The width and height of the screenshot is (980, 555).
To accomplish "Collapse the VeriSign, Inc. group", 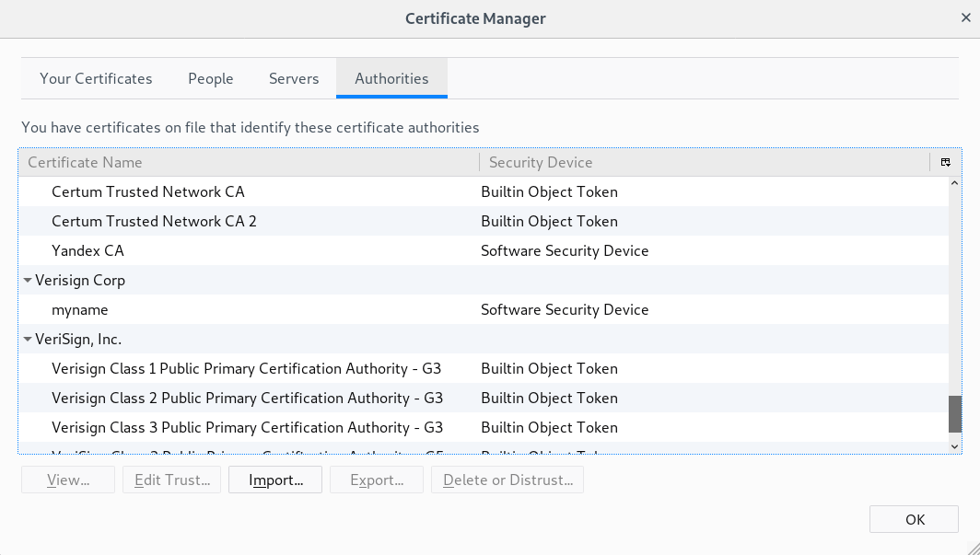I will pyautogui.click(x=28, y=339).
